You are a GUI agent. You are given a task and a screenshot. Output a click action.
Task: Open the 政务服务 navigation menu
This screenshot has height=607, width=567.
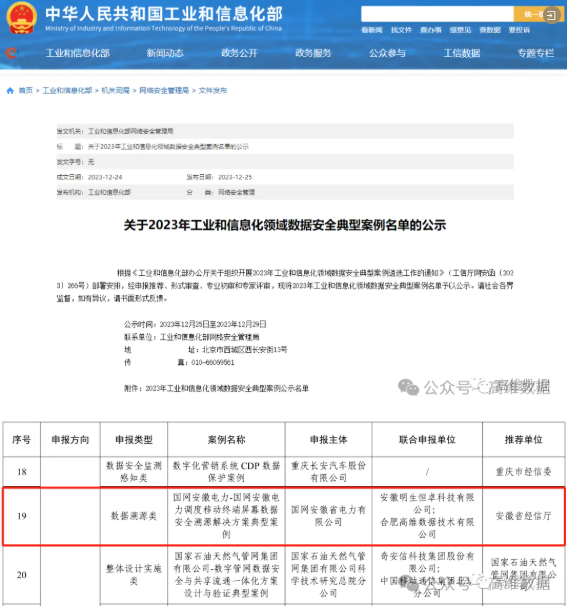(x=313, y=53)
